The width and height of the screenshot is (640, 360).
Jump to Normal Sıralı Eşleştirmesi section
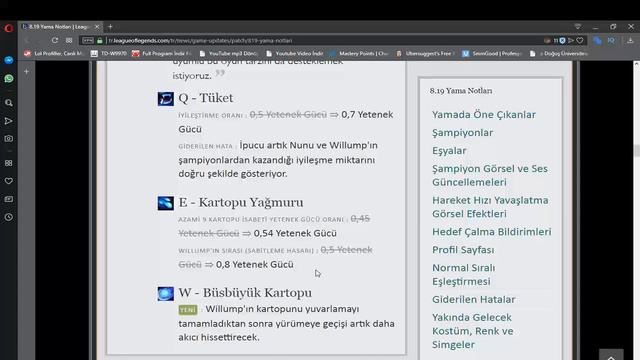463,275
